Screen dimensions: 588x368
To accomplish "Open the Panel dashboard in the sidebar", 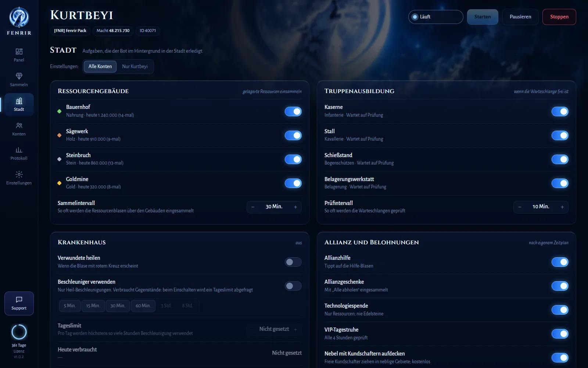I will (19, 55).
